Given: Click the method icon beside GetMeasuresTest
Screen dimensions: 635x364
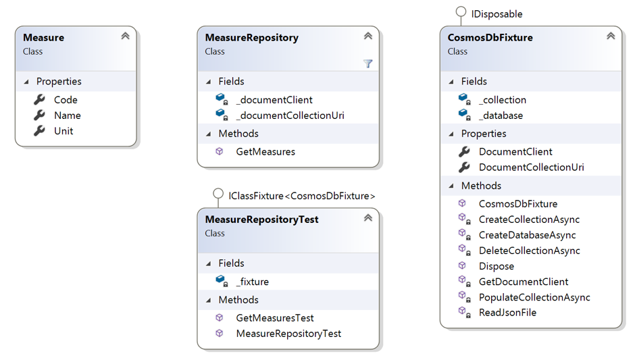Looking at the screenshot, I should [219, 318].
